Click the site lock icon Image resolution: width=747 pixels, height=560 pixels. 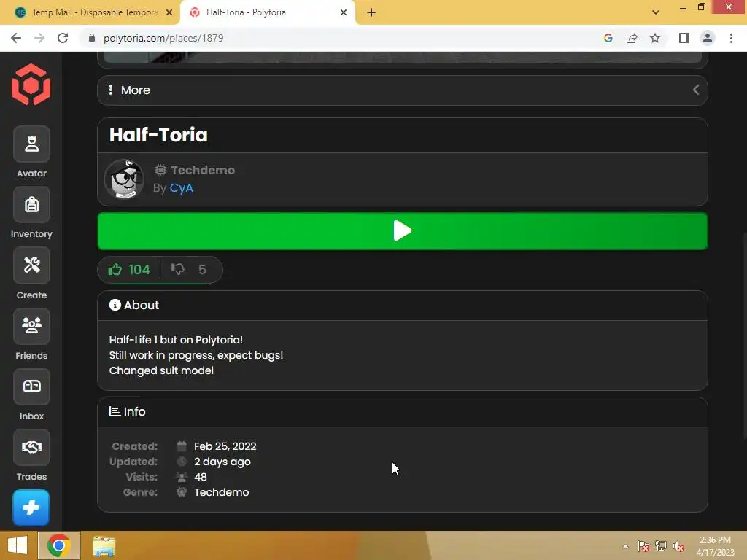coord(92,38)
